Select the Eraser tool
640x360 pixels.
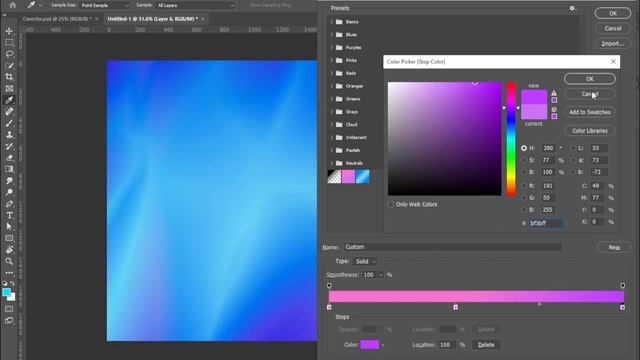(9, 158)
